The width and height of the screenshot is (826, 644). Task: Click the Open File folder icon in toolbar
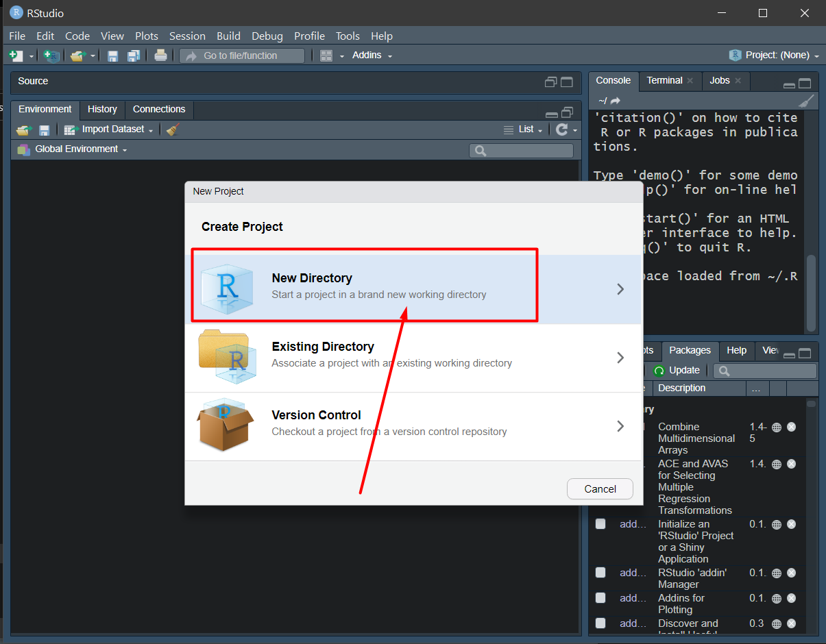pos(77,55)
